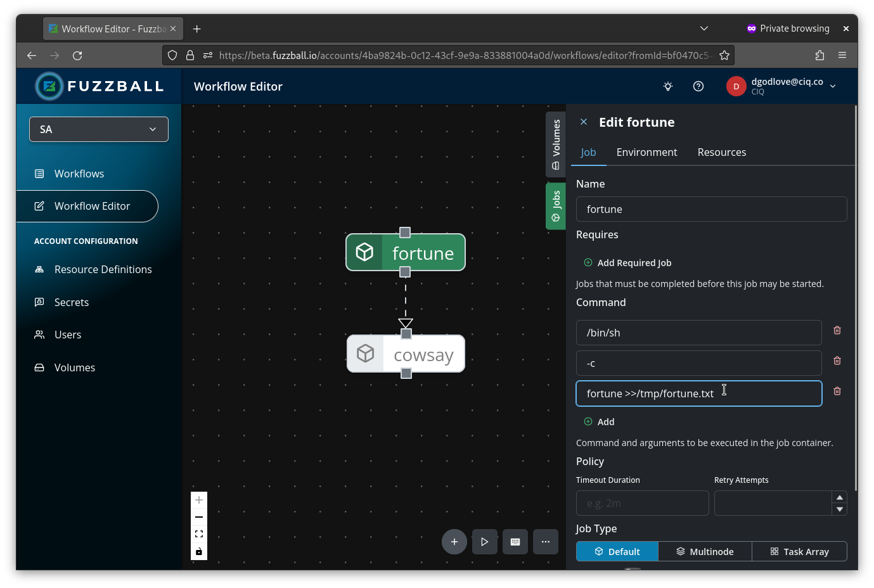This screenshot has width=874, height=588.
Task: Click the round plus add button
Action: [x=454, y=542]
